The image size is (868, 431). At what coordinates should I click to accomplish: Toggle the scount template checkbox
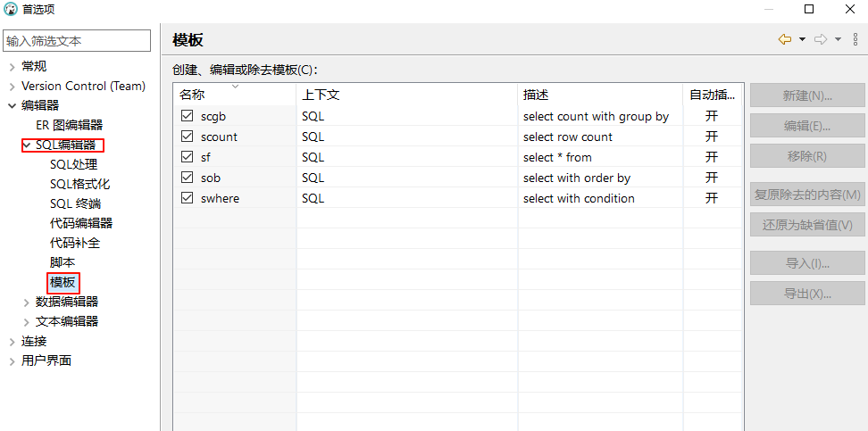tap(187, 137)
